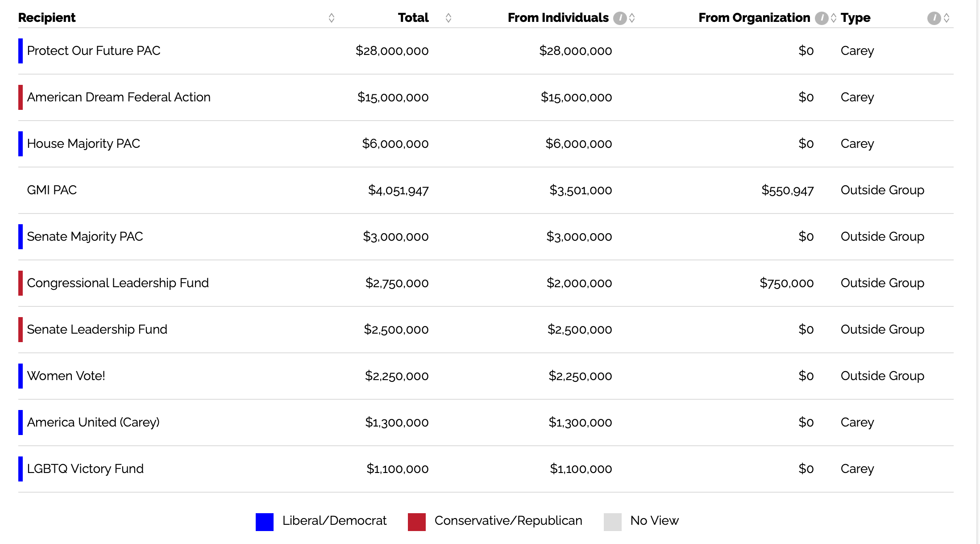Click the Total column header label
Image resolution: width=980 pixels, height=544 pixels.
click(x=413, y=18)
